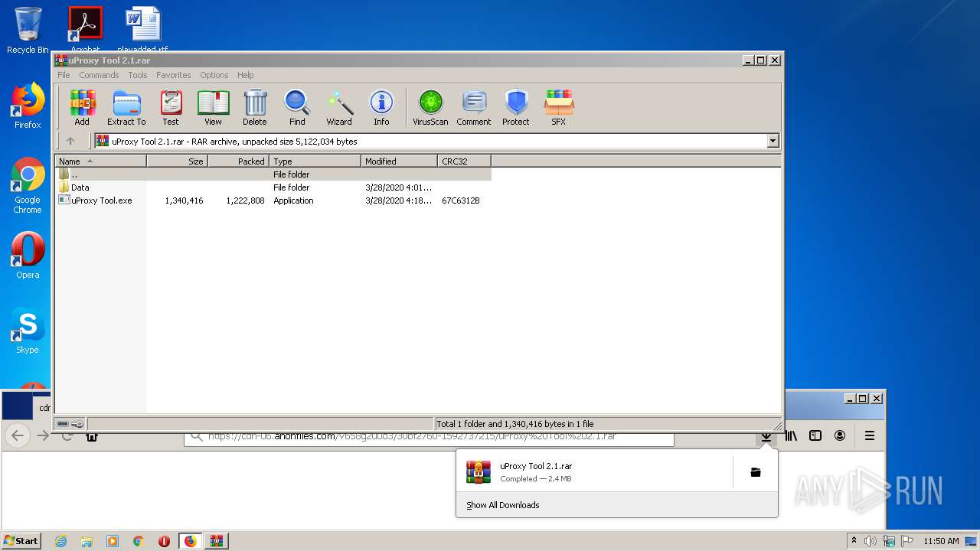This screenshot has width=980, height=551.
Task: Show archive Info icon
Action: coord(381,108)
